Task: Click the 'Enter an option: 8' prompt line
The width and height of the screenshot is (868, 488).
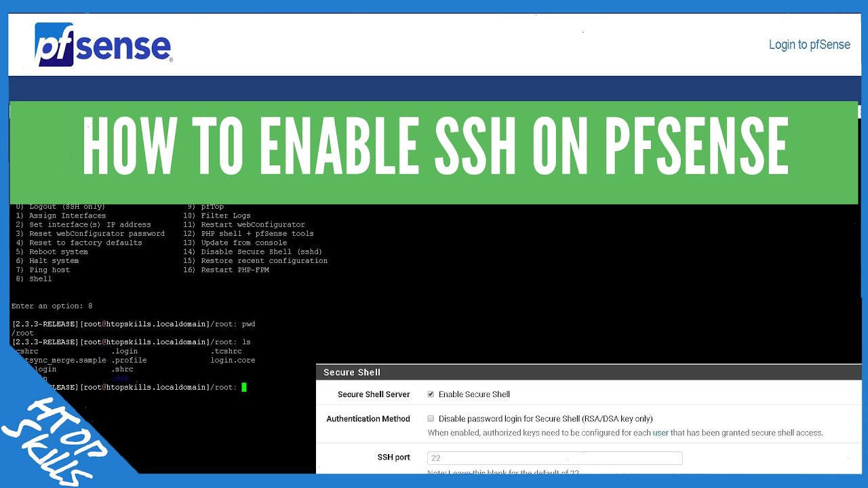Action: coord(52,306)
